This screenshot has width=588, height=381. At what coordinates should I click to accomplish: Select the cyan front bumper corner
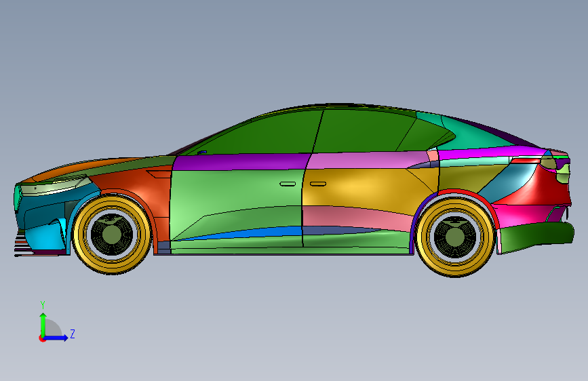[x=43, y=235]
